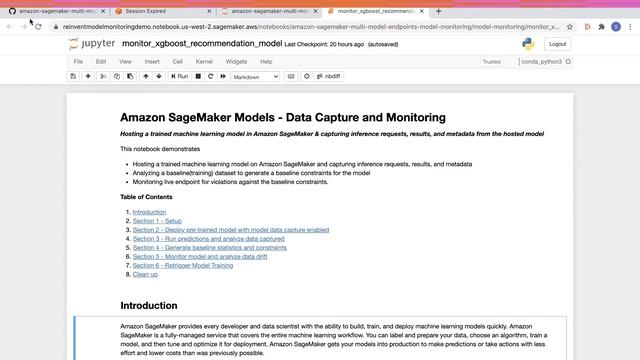Insert a cell below using the plus icon
Viewport: 640px width, 360px height.
(88, 76)
